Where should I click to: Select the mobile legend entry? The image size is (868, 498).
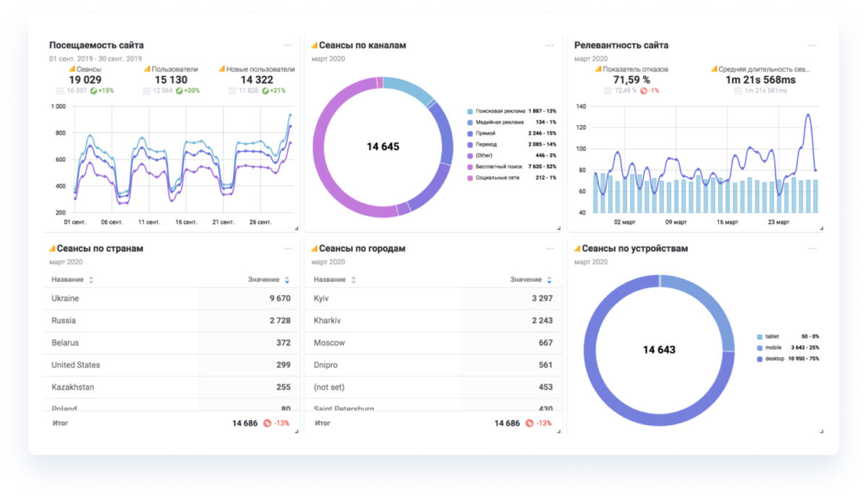click(x=788, y=348)
